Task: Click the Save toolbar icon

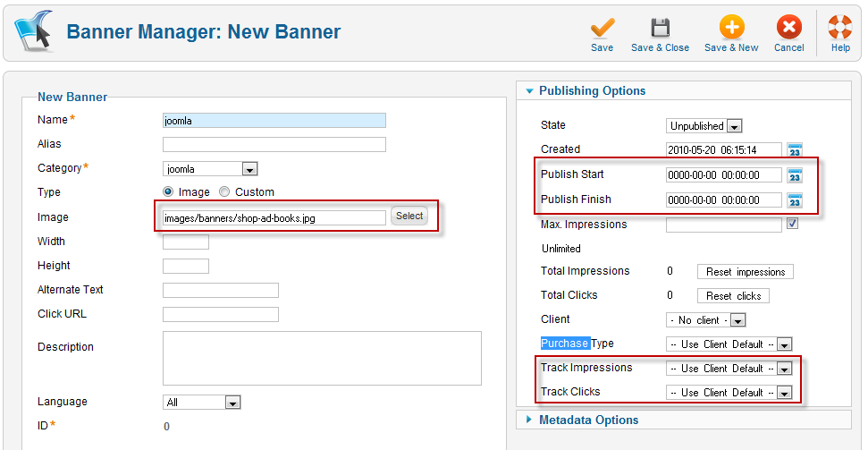Action: pos(602,29)
